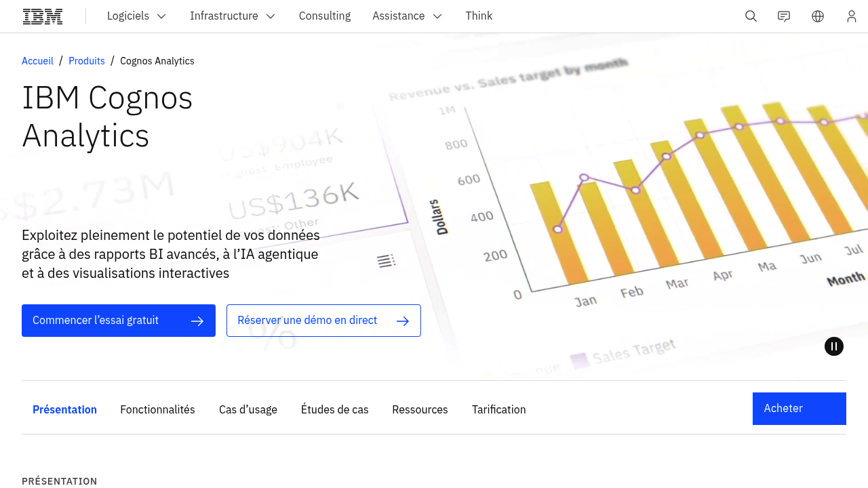Open the Think menu item

coord(479,16)
